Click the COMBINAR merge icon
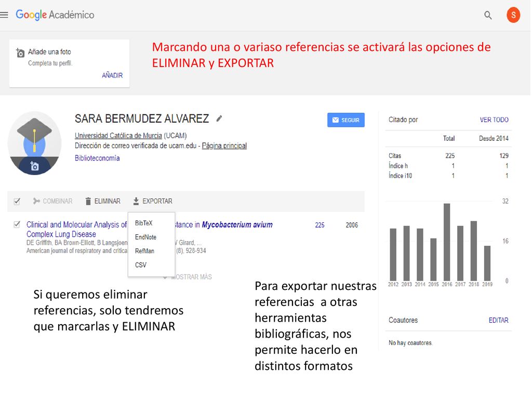 pyautogui.click(x=36, y=201)
